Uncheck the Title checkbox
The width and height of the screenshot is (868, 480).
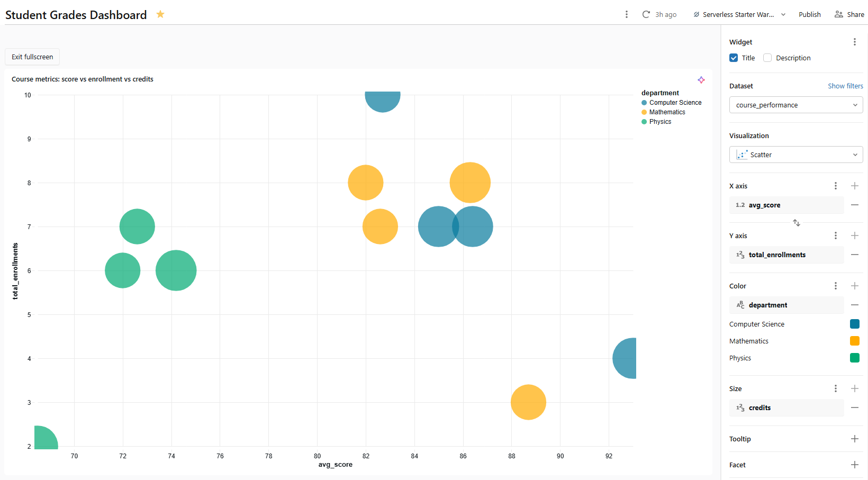point(734,58)
